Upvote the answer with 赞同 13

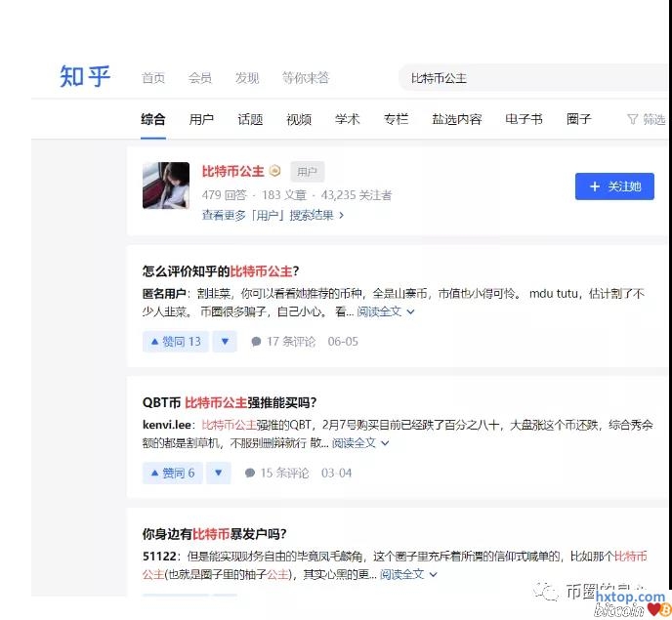(x=176, y=342)
